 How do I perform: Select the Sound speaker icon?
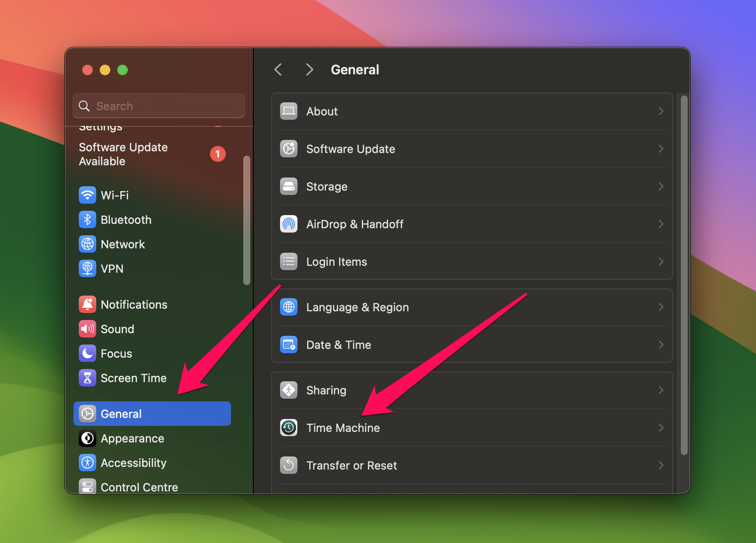click(87, 329)
